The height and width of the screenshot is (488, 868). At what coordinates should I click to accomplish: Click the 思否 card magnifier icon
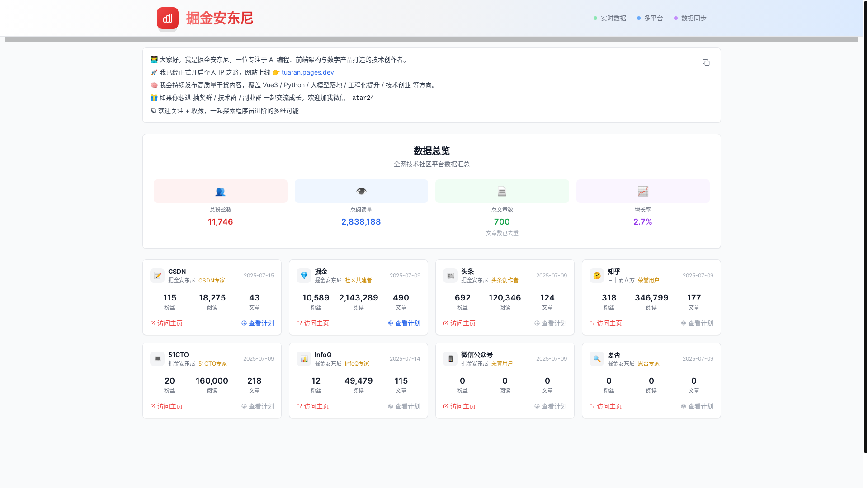(597, 359)
